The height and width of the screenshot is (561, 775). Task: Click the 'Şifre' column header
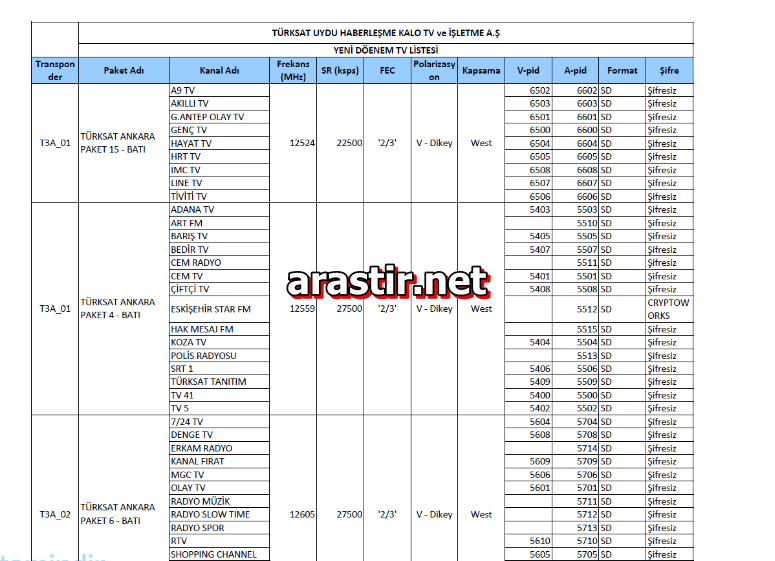[670, 70]
